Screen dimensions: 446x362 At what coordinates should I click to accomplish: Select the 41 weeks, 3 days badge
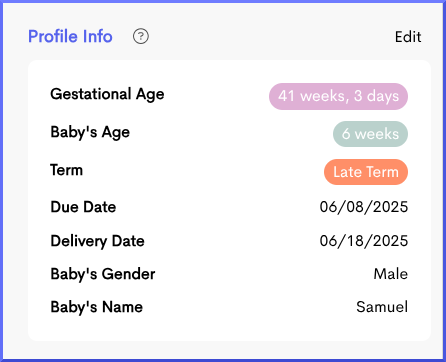click(338, 96)
